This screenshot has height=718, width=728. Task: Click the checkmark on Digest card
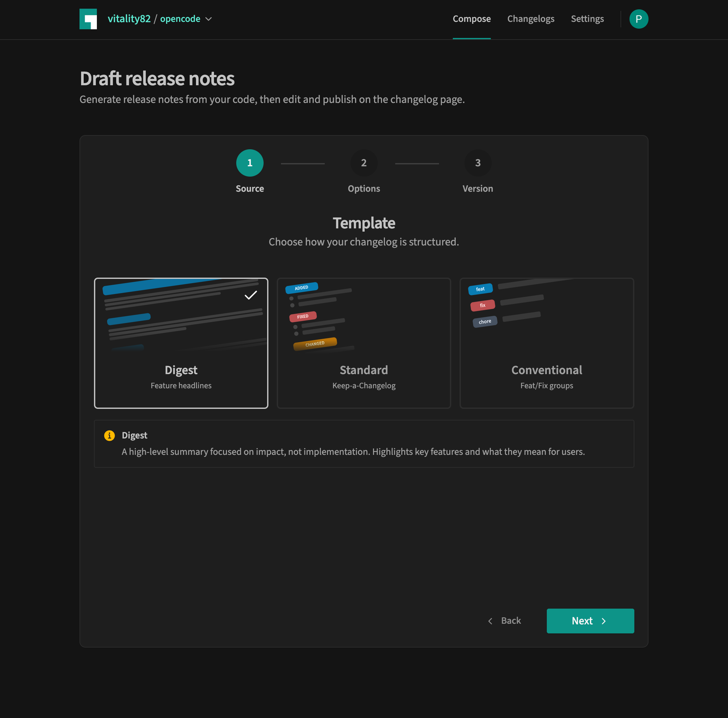click(251, 295)
